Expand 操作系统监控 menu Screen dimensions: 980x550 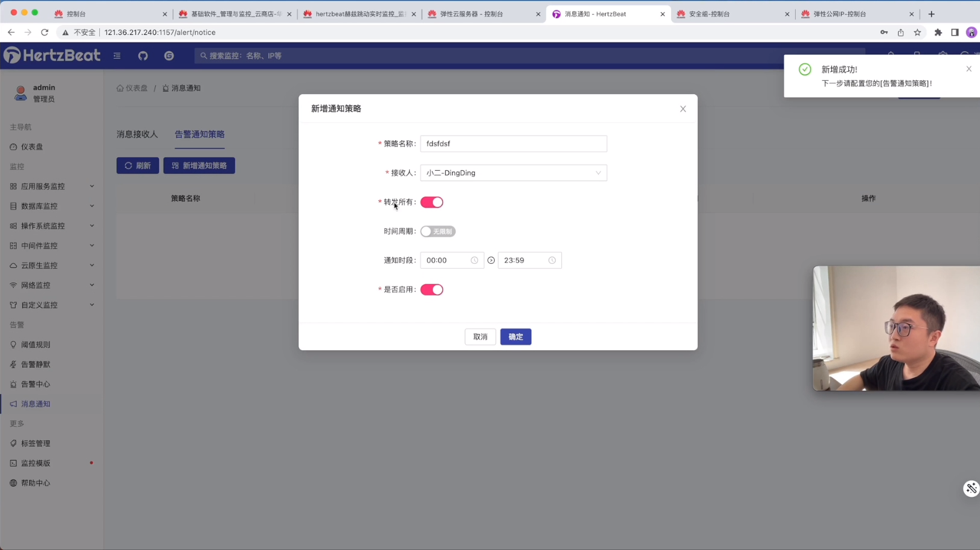[x=52, y=226]
